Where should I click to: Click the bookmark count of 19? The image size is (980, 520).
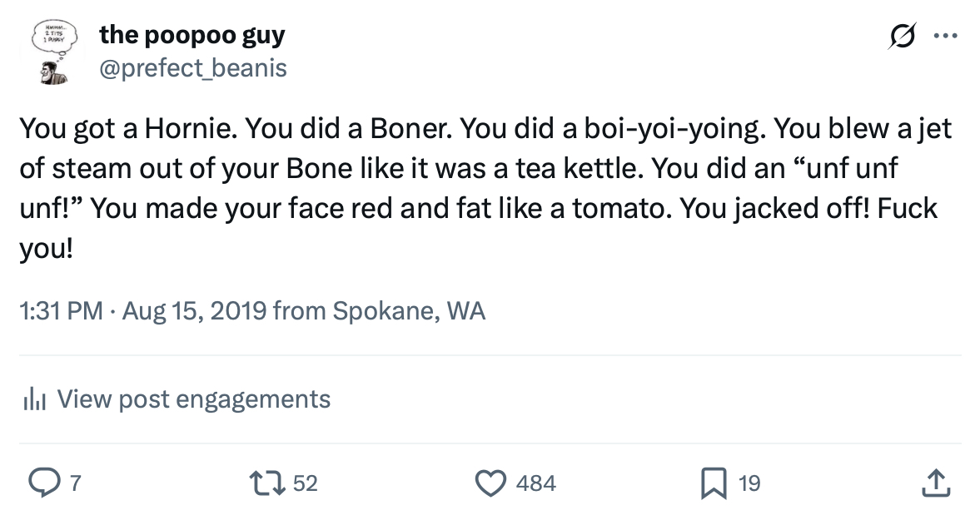click(x=749, y=483)
